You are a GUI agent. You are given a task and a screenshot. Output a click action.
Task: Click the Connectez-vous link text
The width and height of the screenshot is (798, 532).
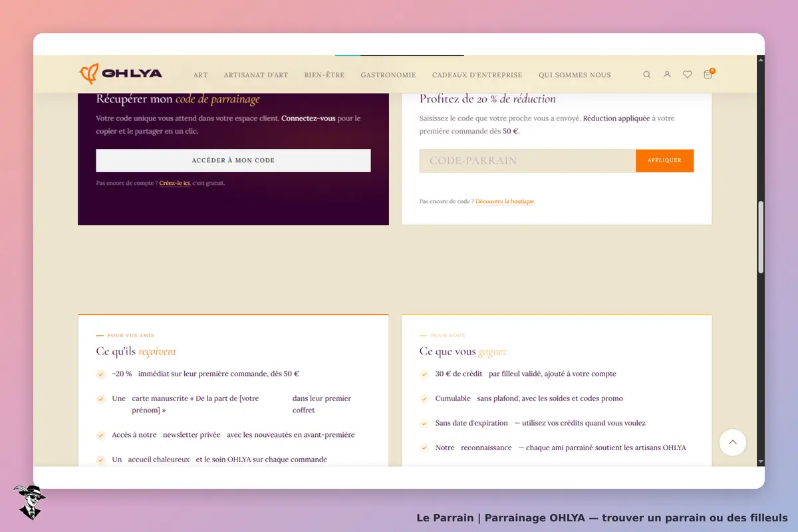(309, 118)
